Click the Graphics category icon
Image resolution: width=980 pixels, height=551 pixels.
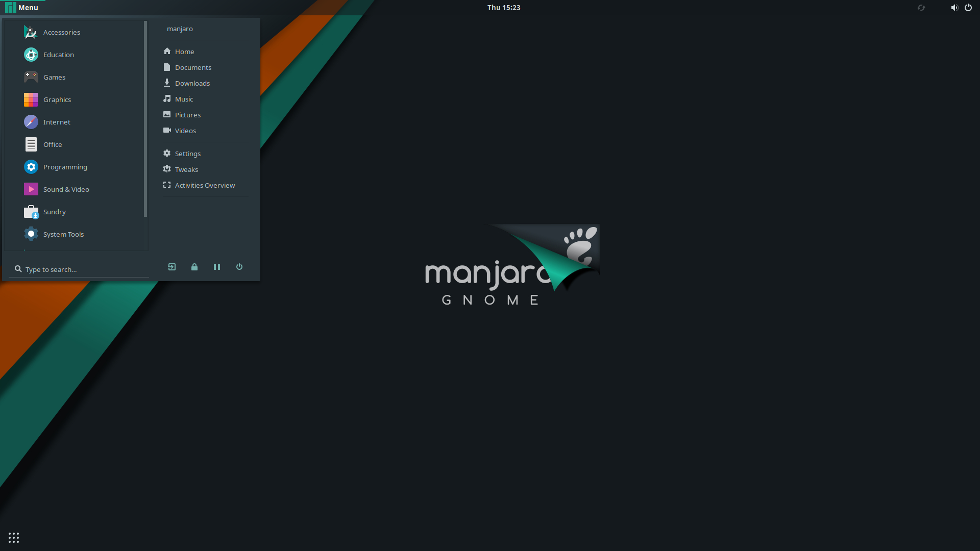(x=31, y=99)
